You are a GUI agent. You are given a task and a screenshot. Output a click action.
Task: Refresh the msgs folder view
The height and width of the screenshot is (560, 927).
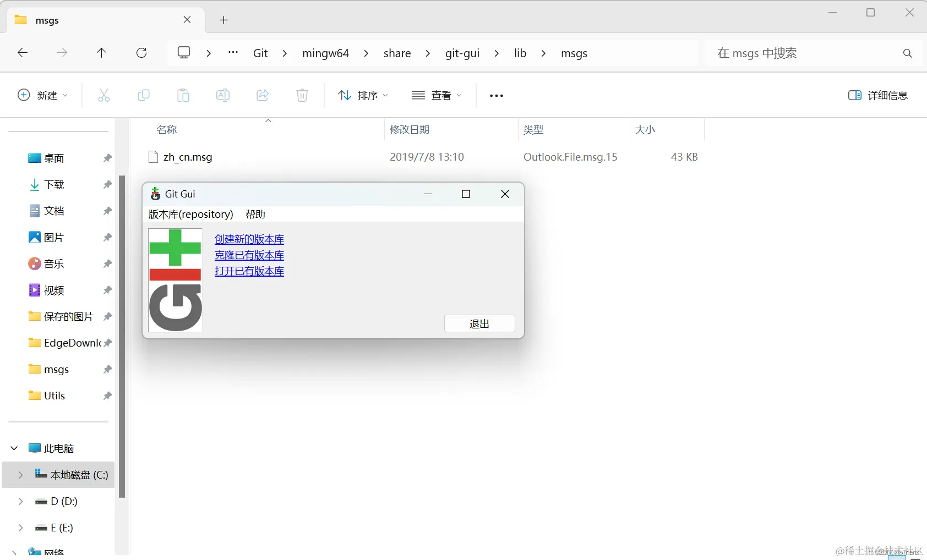pos(141,53)
